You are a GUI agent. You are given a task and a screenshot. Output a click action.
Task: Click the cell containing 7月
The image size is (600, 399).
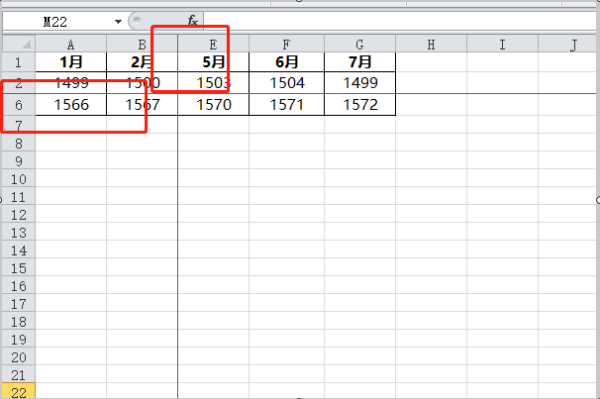tap(360, 62)
